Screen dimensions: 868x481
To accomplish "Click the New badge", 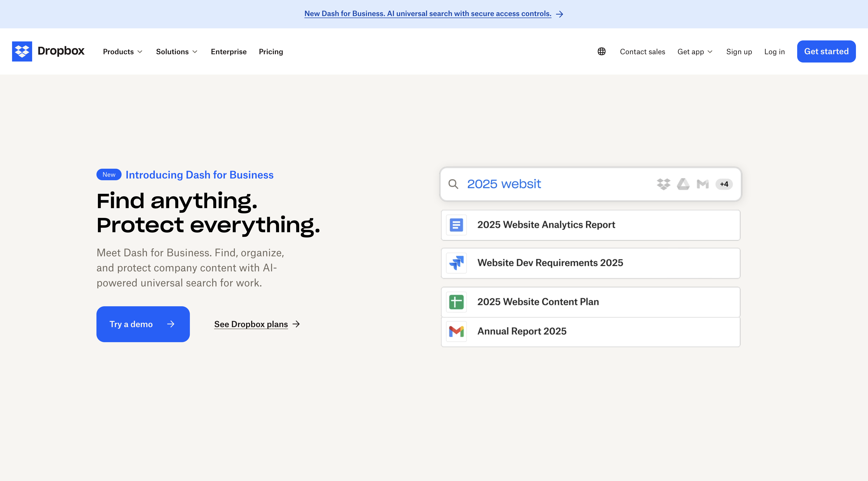I will point(109,174).
